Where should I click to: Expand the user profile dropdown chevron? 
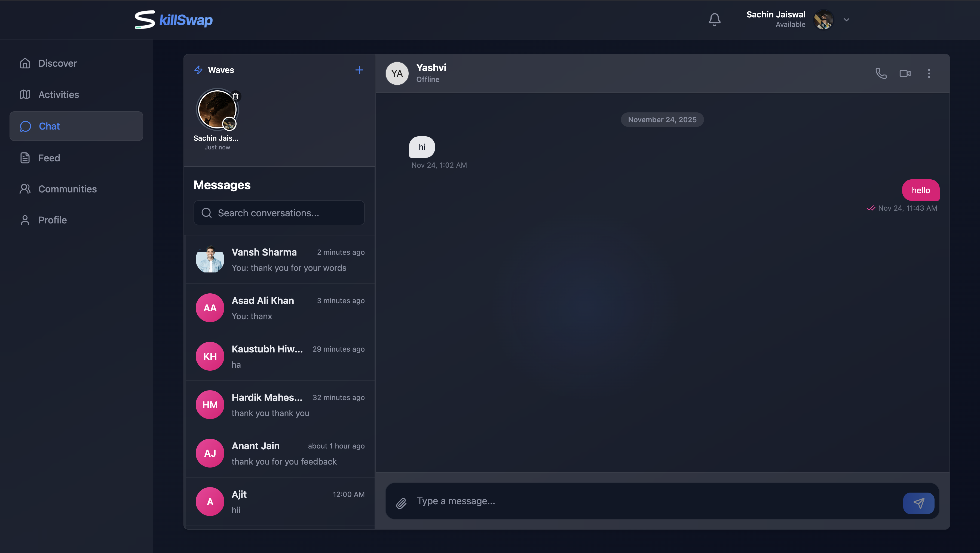coord(846,20)
